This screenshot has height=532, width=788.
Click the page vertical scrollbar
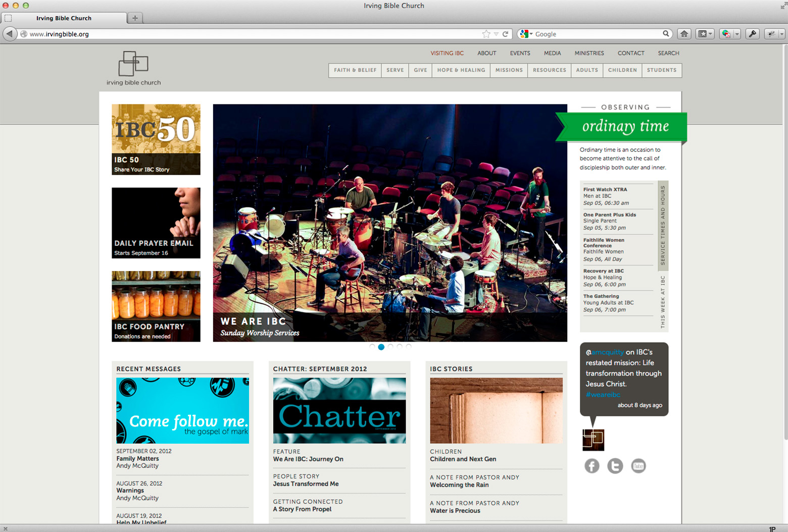pos(784,242)
